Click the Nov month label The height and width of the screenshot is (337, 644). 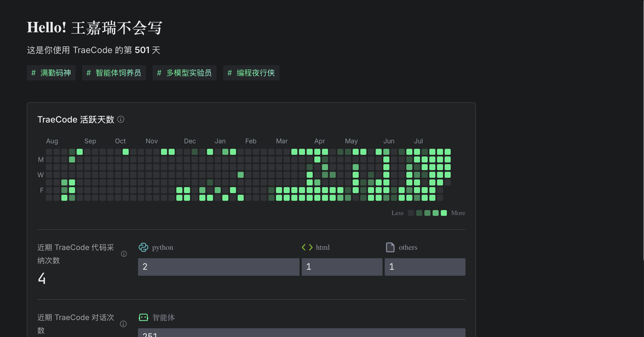[152, 141]
